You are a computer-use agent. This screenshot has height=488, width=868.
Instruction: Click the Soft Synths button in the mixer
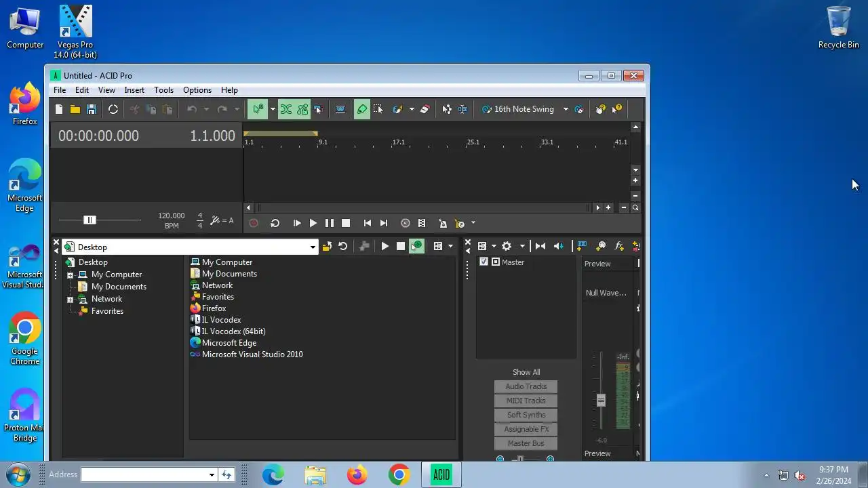(526, 415)
